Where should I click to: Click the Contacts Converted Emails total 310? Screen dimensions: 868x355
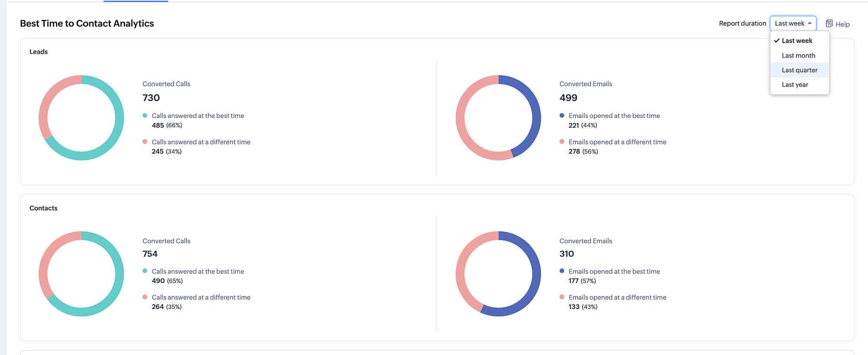coord(566,254)
